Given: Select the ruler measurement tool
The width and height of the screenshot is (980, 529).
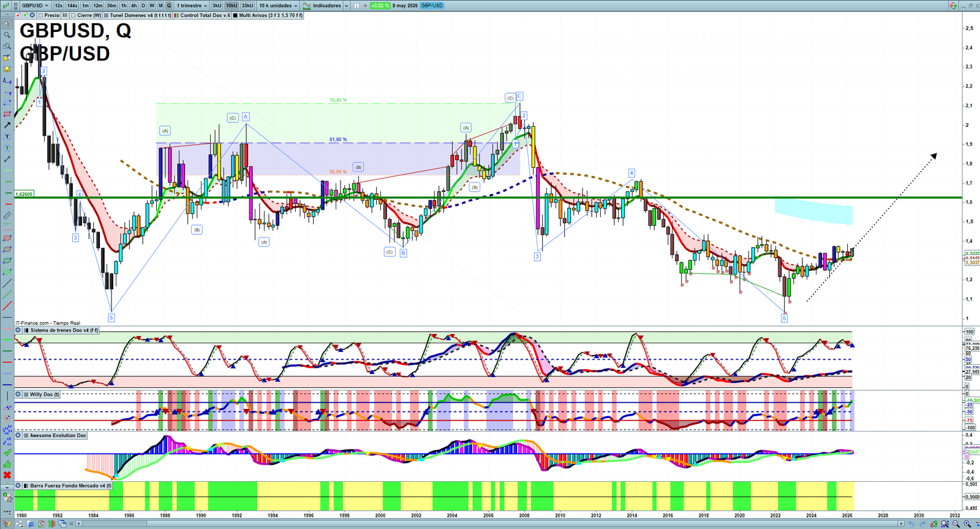Looking at the screenshot, I should pyautogui.click(x=7, y=216).
